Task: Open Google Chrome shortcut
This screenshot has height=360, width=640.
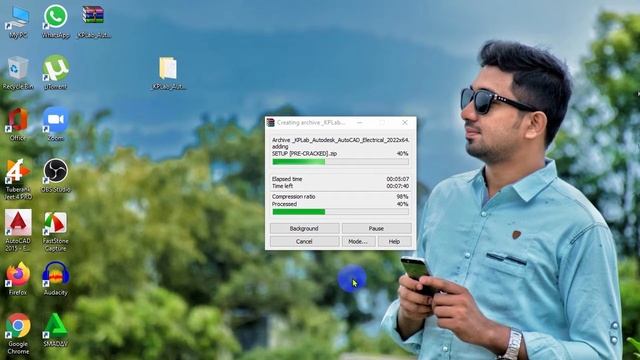Action: pyautogui.click(x=18, y=333)
